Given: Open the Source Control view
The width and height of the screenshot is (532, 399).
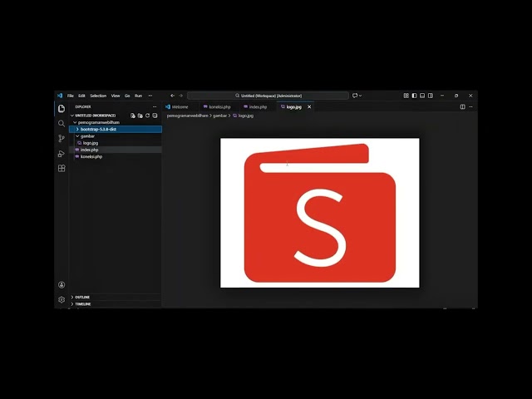Looking at the screenshot, I should click(x=62, y=139).
